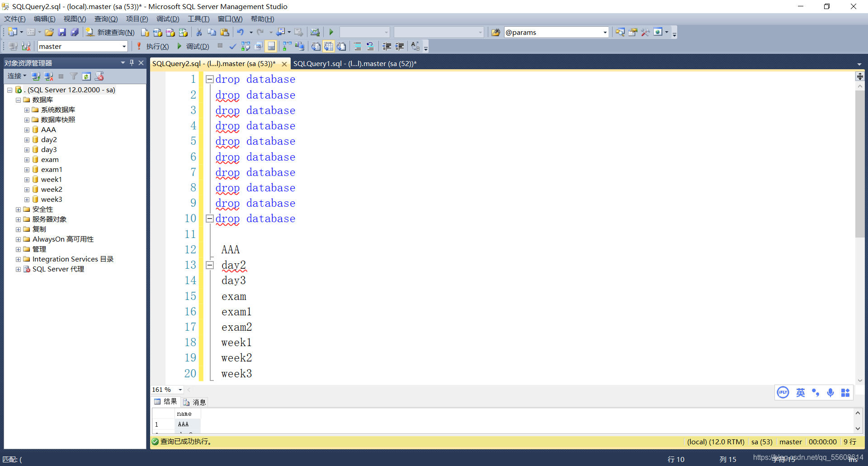
Task: Open the 文件(F) menu
Action: [x=15, y=19]
